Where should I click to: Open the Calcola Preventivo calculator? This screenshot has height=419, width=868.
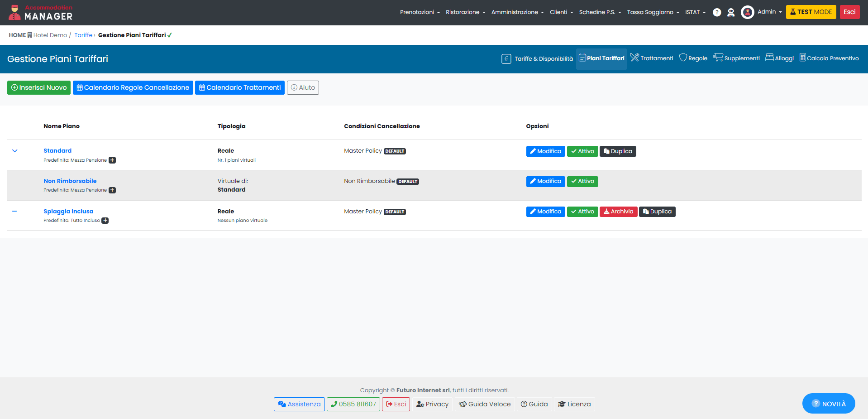coord(829,58)
